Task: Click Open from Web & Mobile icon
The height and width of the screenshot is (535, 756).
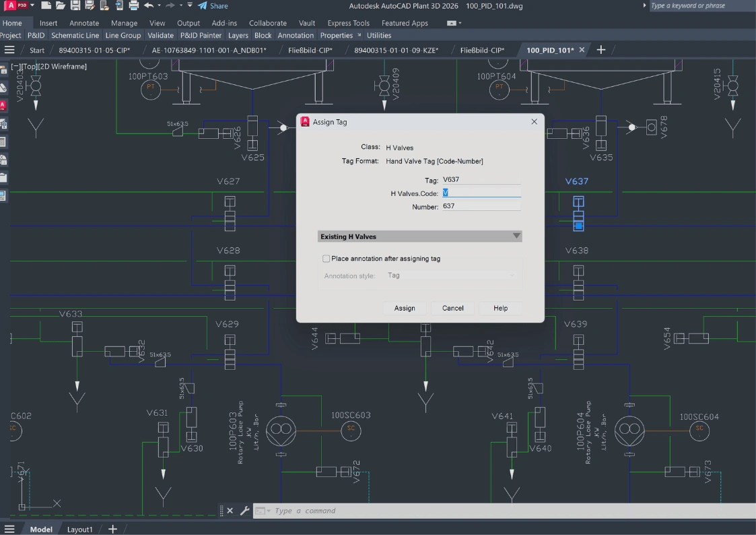Action: (104, 6)
